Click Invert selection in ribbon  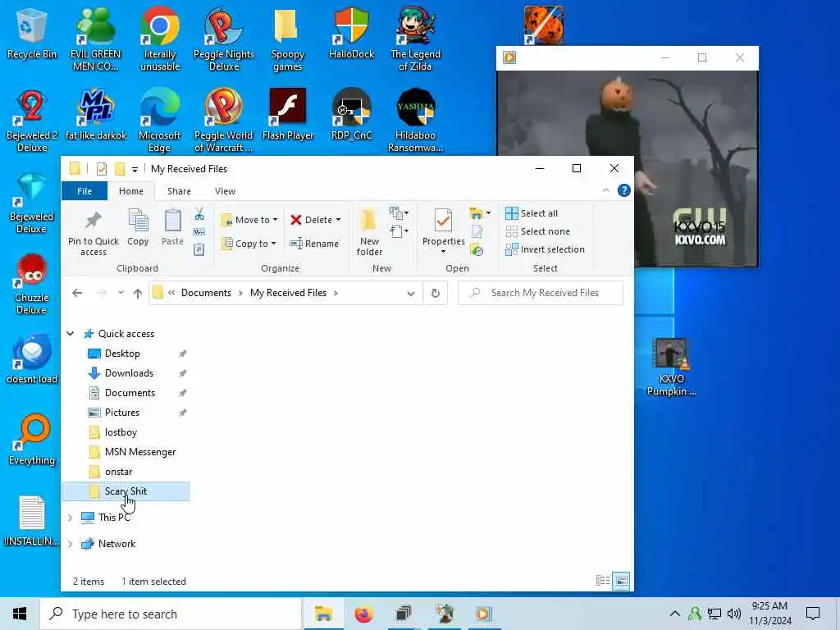click(x=545, y=249)
